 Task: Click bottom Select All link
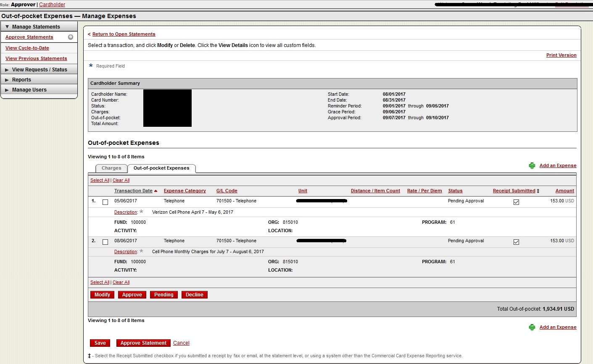[100, 282]
